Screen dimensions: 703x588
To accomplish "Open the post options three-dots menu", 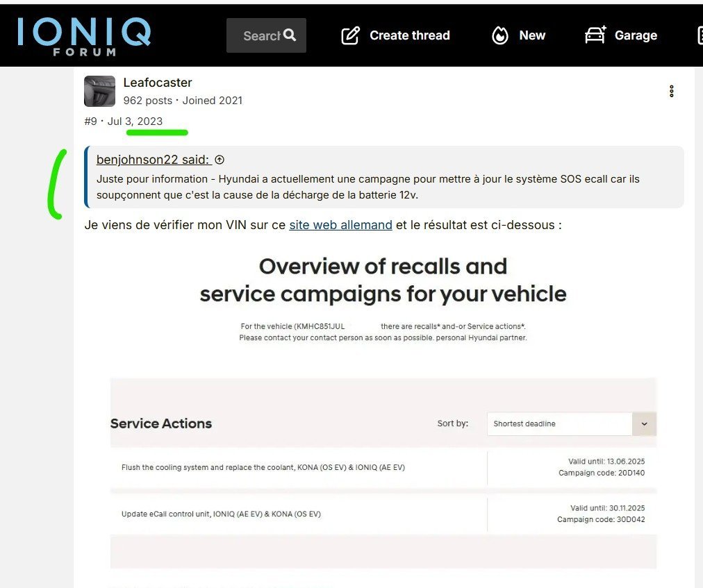I will (x=671, y=92).
